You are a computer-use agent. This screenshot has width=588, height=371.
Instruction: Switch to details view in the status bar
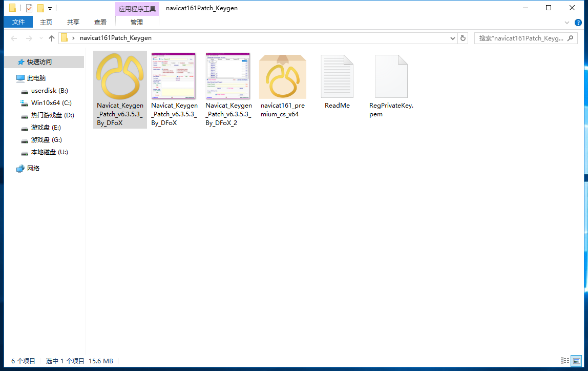coord(565,361)
